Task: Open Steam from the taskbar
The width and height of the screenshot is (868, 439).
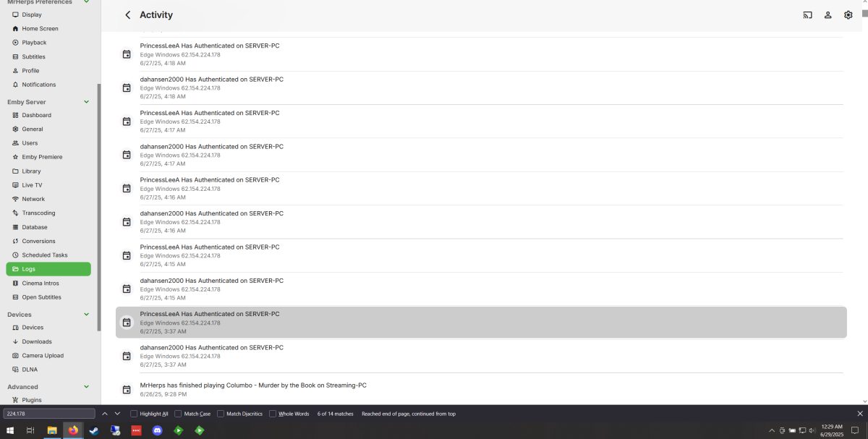Action: (94, 430)
